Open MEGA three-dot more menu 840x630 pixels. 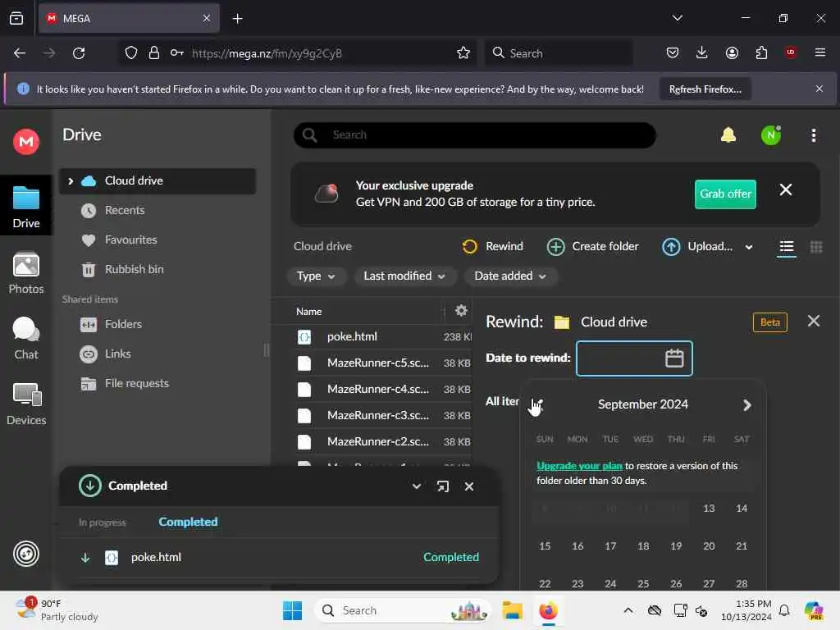[813, 135]
